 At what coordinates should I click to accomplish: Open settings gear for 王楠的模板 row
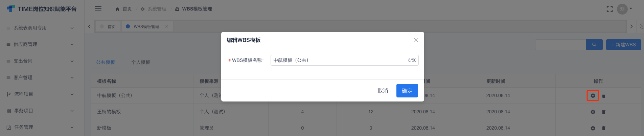tap(593, 112)
